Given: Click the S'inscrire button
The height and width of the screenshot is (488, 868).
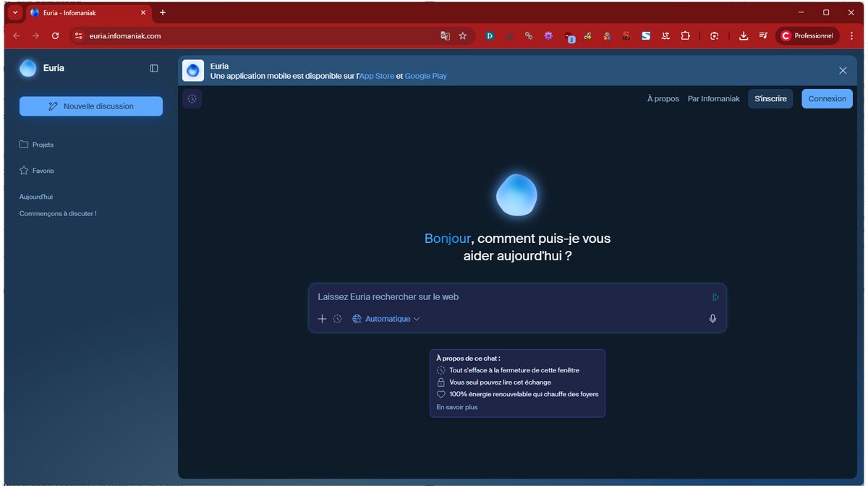Looking at the screenshot, I should (770, 99).
